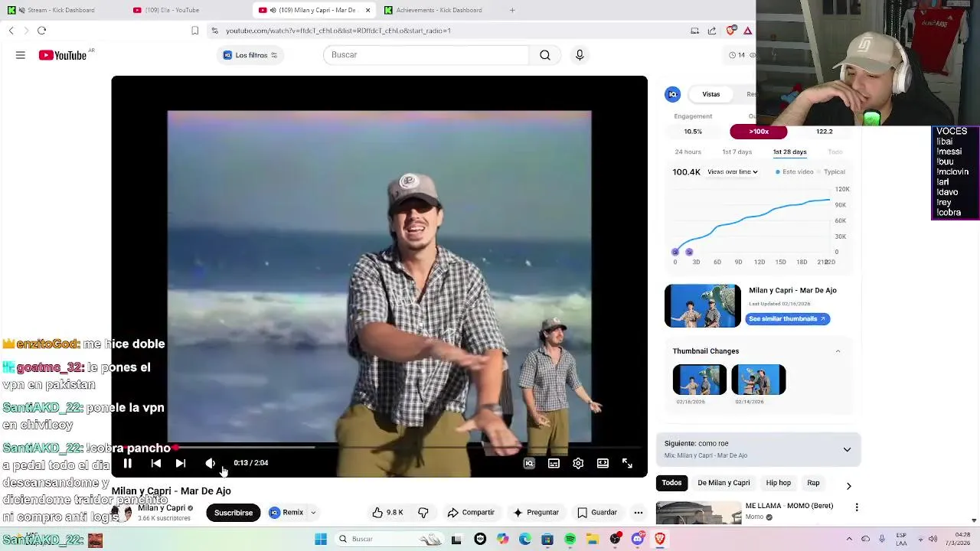Open ME LLAMA - MOMO video options

(857, 507)
